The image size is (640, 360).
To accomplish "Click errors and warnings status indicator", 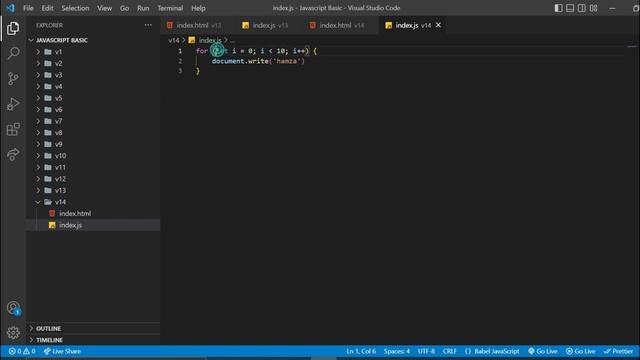I will (22, 351).
